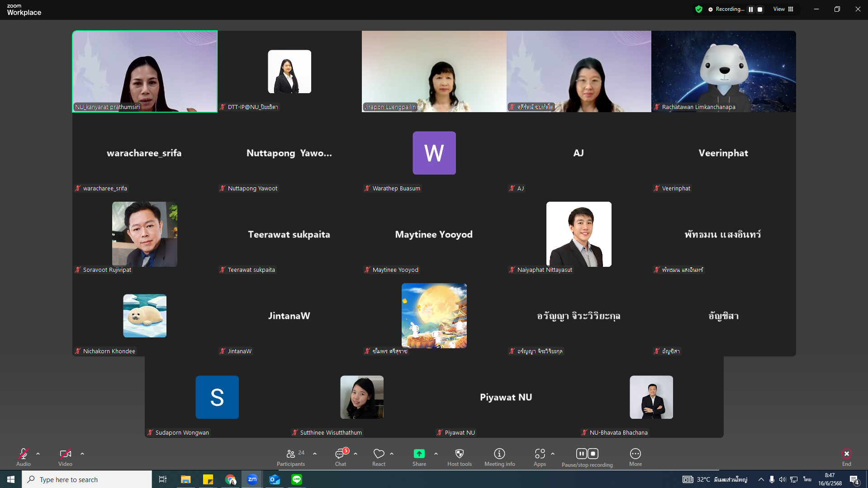Expand video options arrow next to Video
This screenshot has height=488, width=868.
(x=82, y=454)
